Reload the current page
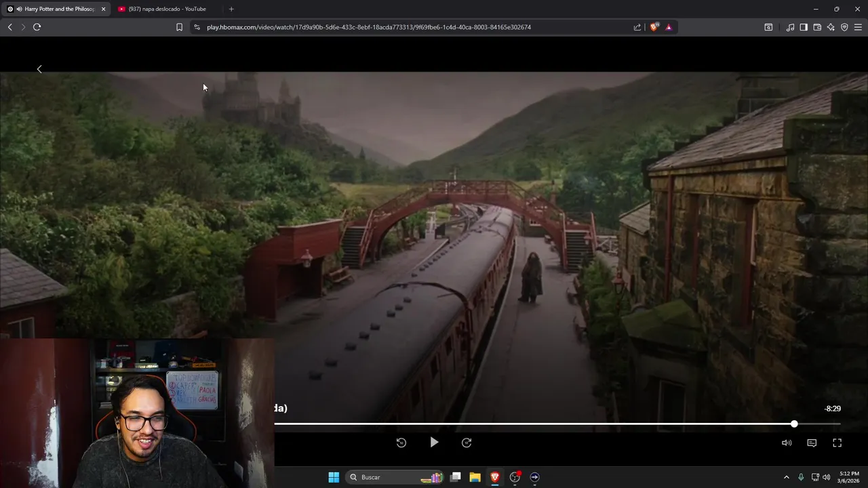The image size is (868, 488). (x=37, y=27)
